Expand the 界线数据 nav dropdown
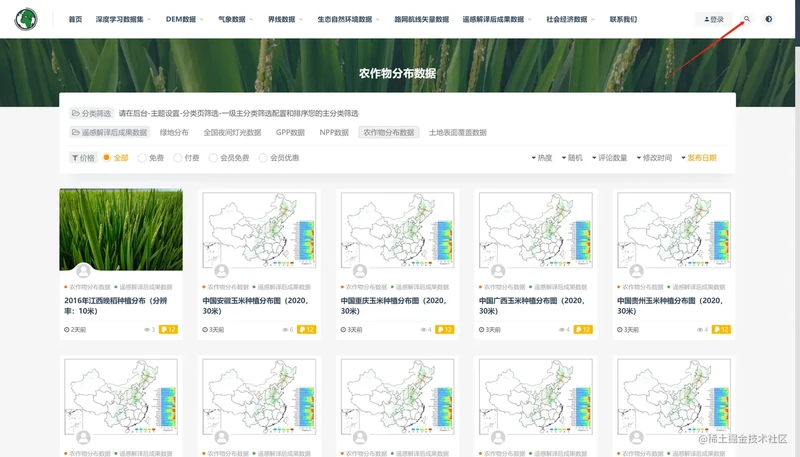The height and width of the screenshot is (457, 800). click(285, 19)
